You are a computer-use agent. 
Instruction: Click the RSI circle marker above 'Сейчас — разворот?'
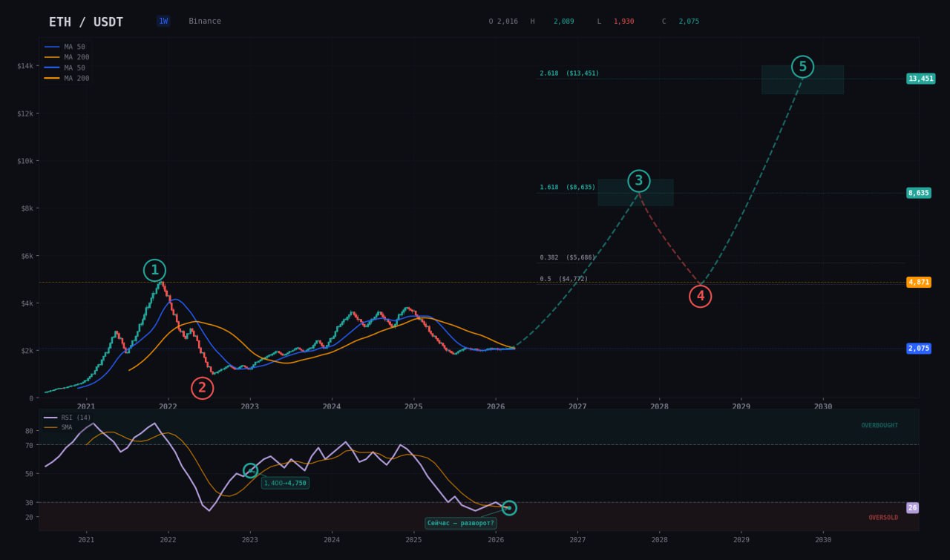508,508
